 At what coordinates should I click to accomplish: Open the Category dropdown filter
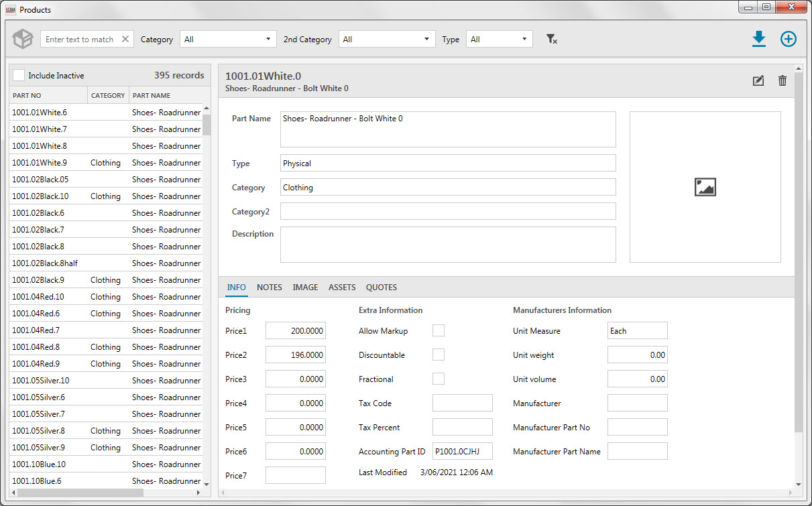point(228,39)
